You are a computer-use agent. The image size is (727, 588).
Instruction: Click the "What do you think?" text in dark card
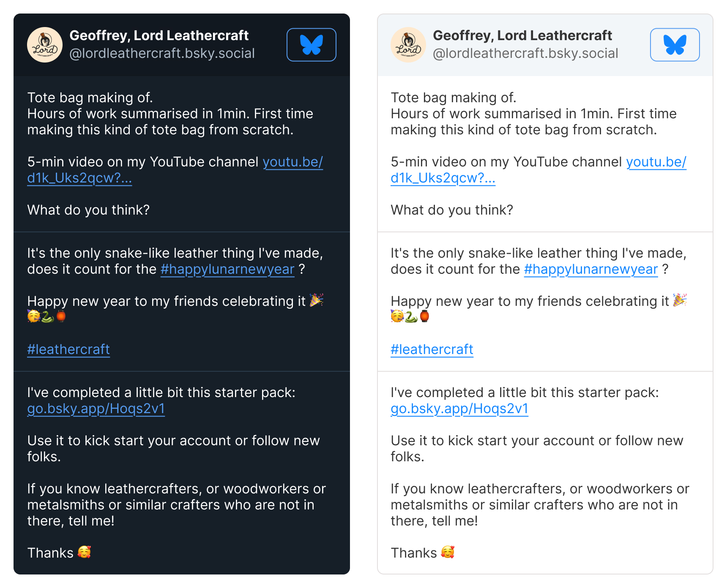tap(88, 210)
